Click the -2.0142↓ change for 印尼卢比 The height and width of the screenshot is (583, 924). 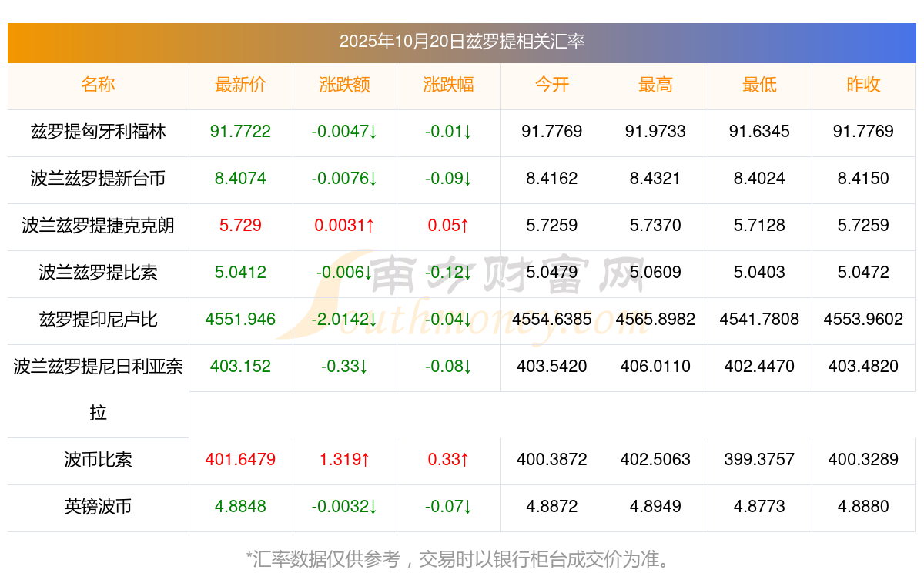pyautogui.click(x=344, y=319)
